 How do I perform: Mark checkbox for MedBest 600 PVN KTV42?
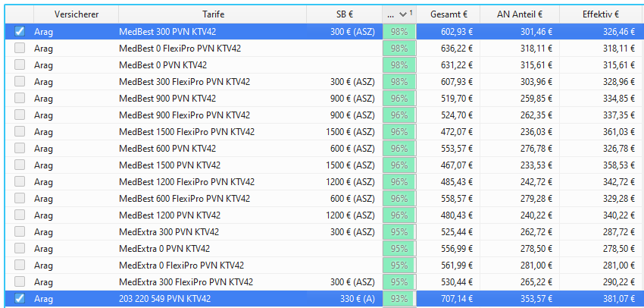[x=19, y=148]
